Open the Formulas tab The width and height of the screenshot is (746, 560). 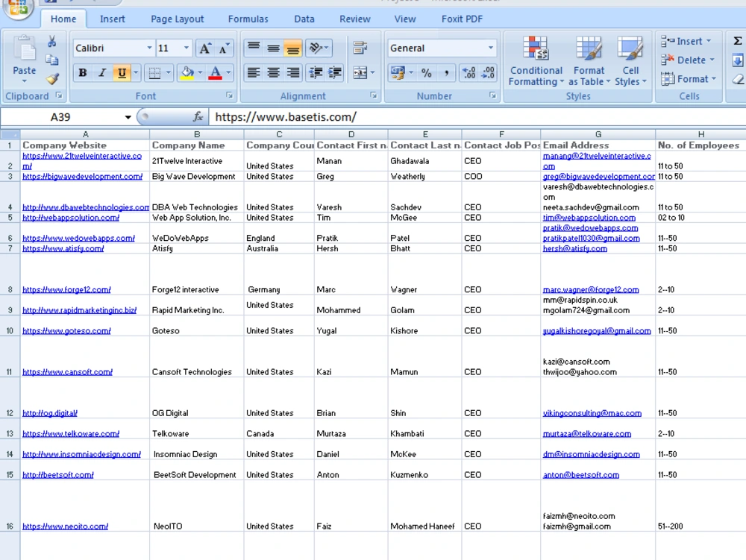click(x=248, y=19)
